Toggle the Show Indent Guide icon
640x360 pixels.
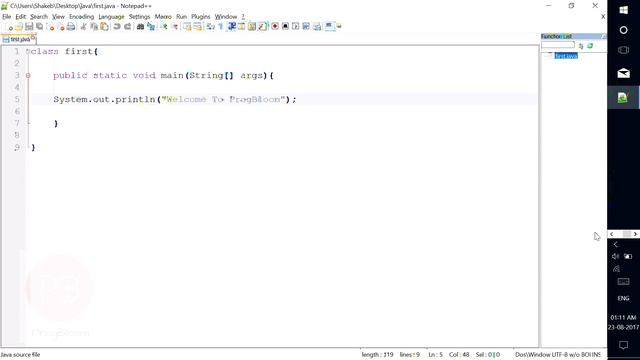click(231, 27)
